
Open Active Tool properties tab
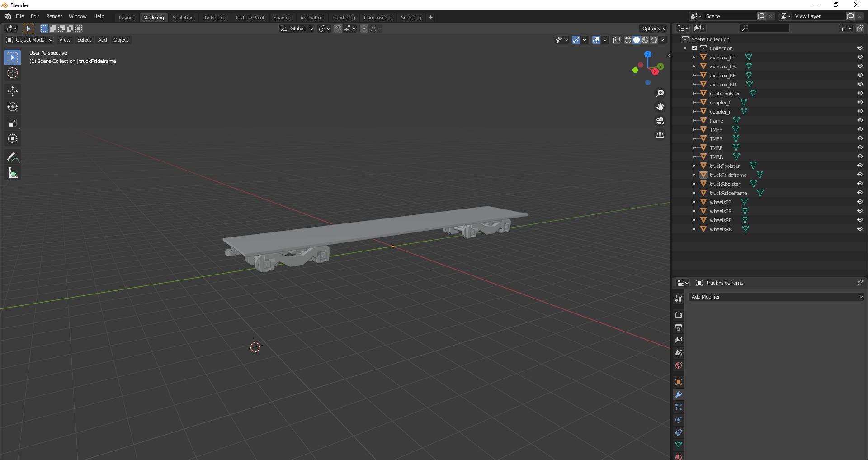(679, 299)
